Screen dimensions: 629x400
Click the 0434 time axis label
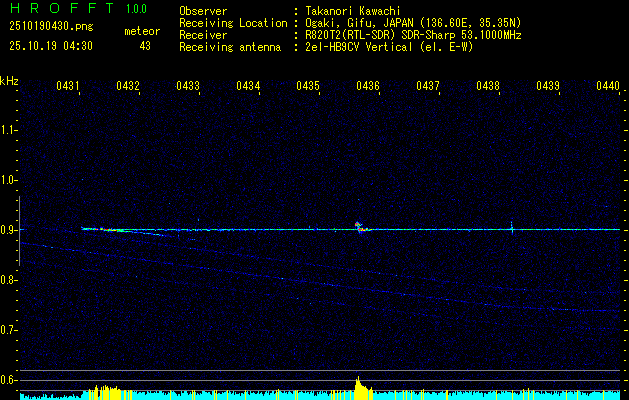[248, 85]
